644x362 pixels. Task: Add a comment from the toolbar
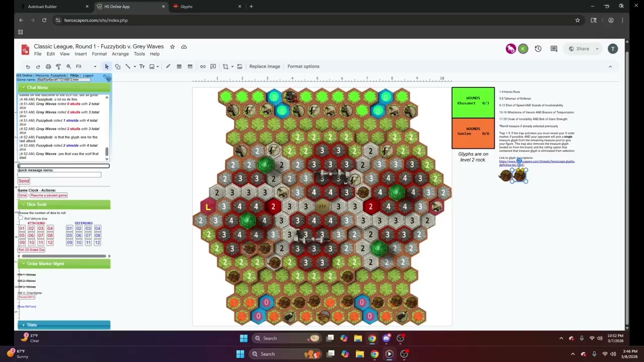click(213, 66)
